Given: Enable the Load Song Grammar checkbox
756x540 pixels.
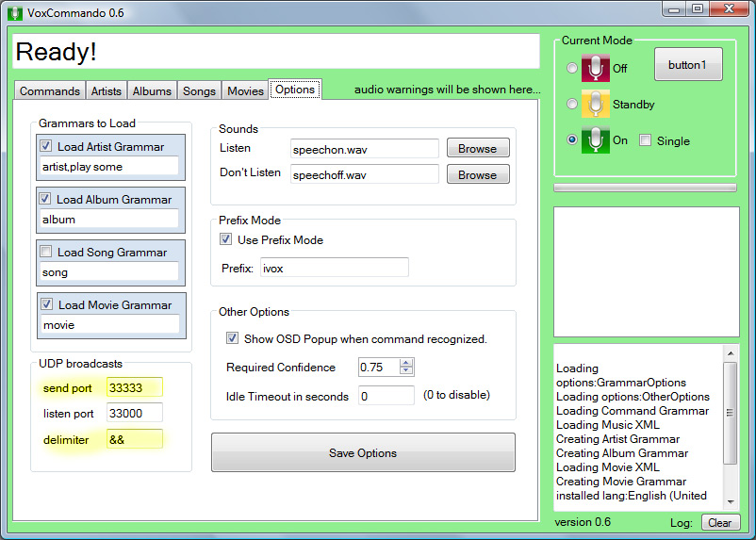Looking at the screenshot, I should (x=46, y=252).
